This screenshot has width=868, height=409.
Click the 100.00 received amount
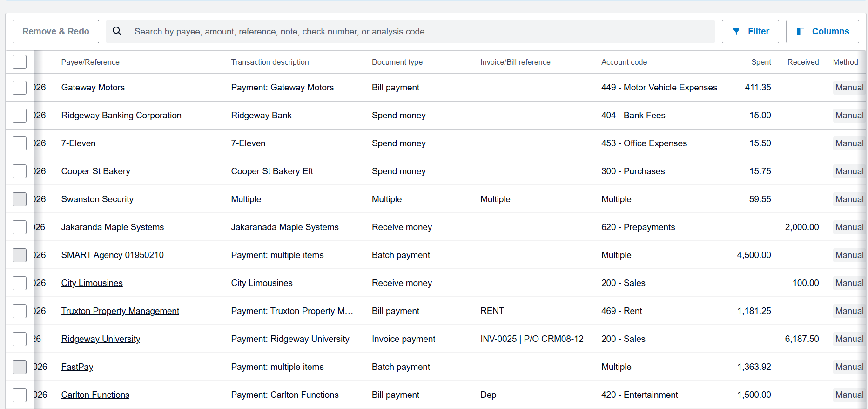[806, 283]
